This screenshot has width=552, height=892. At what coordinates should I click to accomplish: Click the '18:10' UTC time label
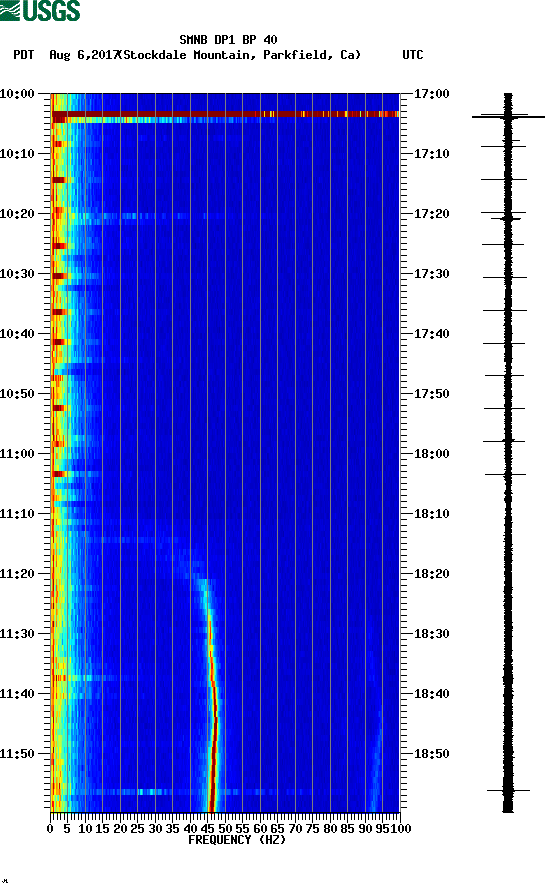[431, 514]
